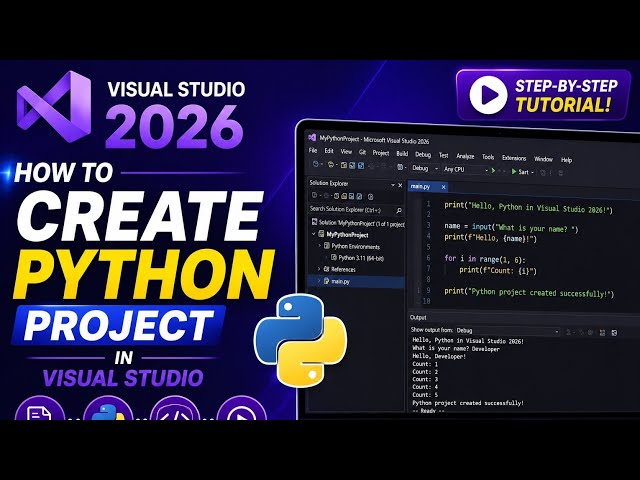Select Python 3.11 (64-bit) environment
Screen dimensions: 640x480
(x=361, y=258)
